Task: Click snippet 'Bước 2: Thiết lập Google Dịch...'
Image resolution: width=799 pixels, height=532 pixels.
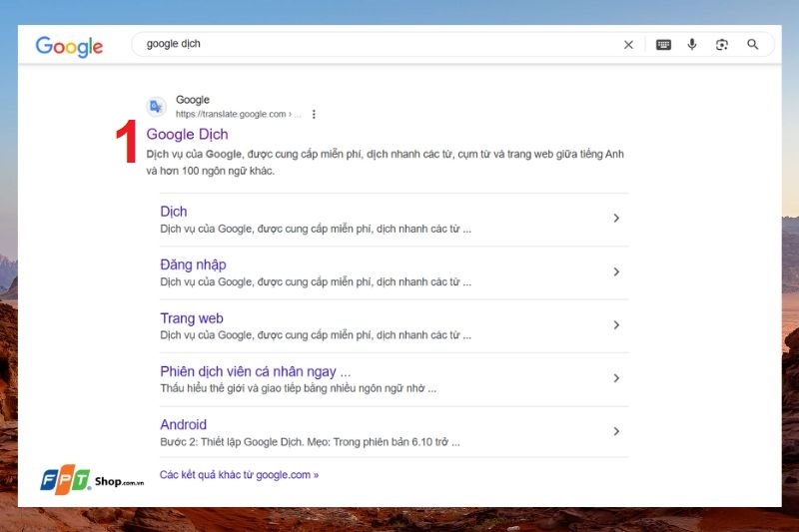Action: (310, 442)
